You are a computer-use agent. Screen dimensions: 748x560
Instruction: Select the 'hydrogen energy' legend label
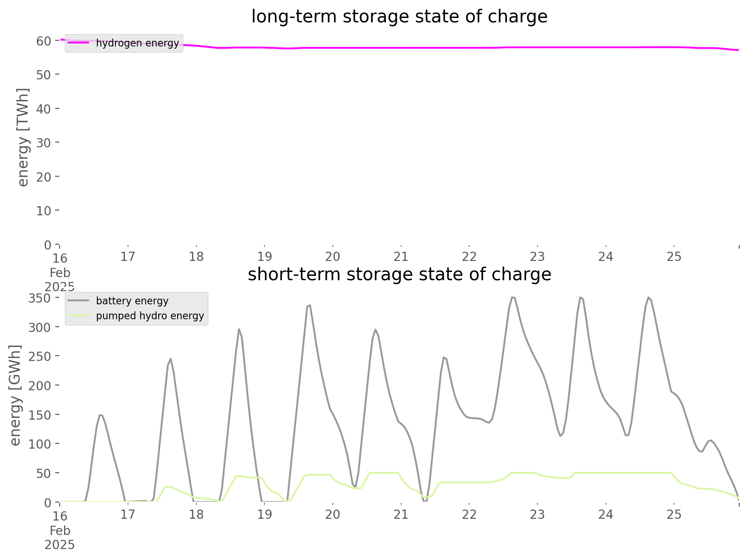pos(138,43)
